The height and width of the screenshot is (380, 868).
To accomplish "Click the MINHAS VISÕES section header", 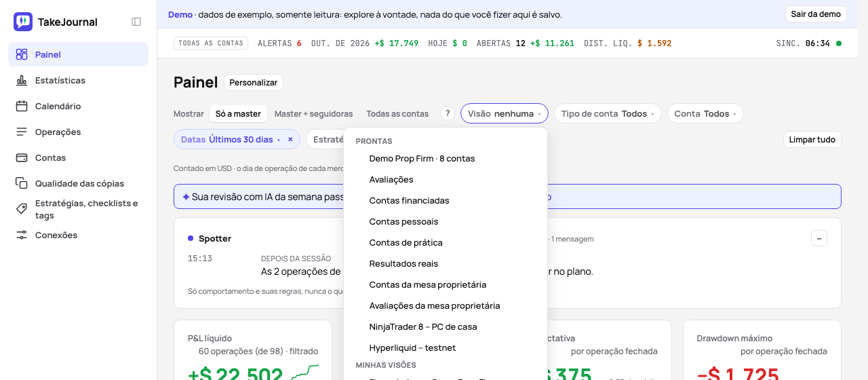I will 386,365.
